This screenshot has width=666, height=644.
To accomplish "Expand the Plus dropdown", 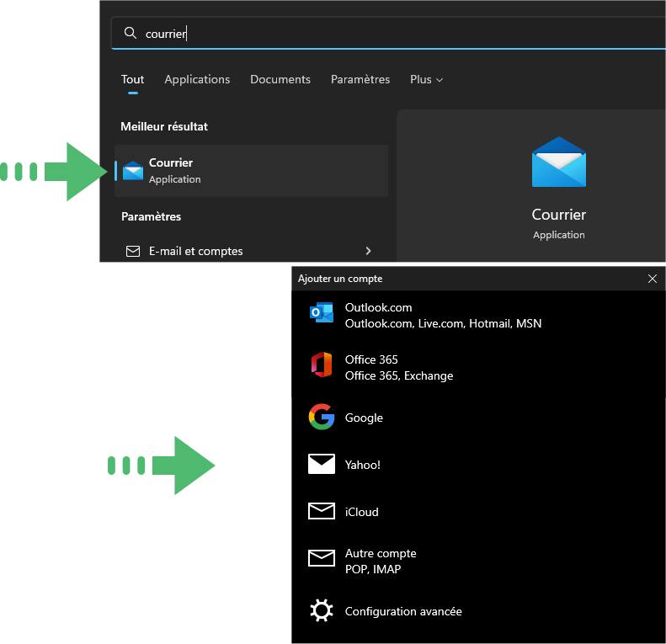I will pyautogui.click(x=426, y=79).
